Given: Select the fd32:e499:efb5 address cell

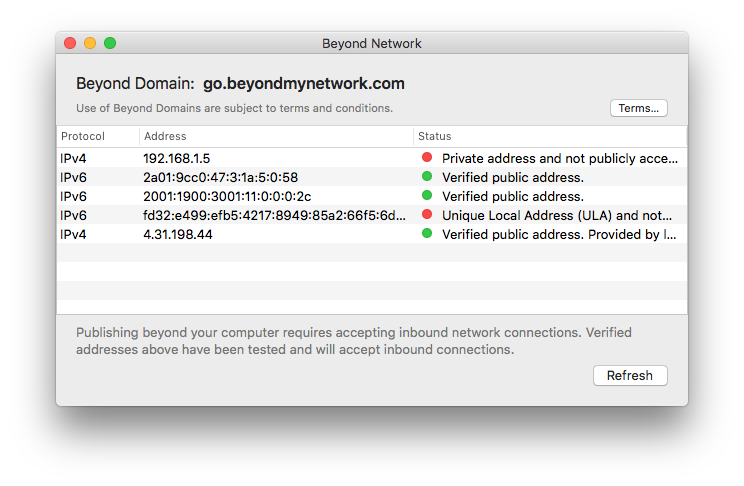Looking at the screenshot, I should pos(275,215).
